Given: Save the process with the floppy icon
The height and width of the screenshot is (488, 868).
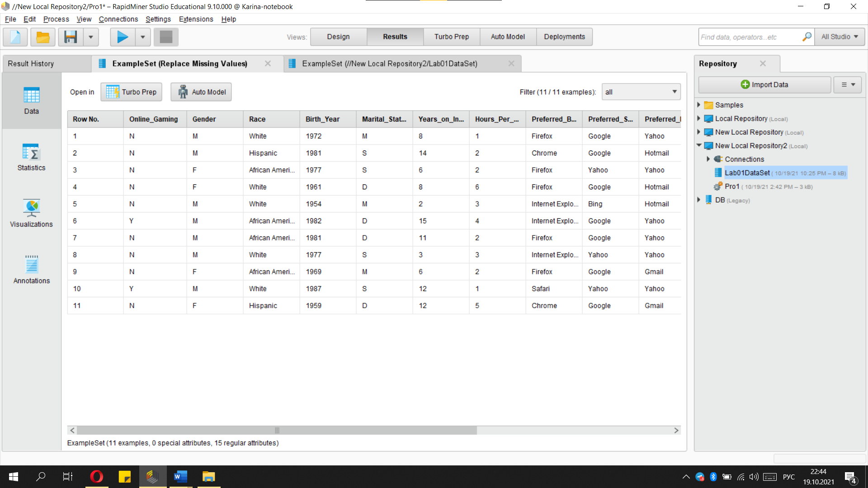Looking at the screenshot, I should tap(71, 37).
